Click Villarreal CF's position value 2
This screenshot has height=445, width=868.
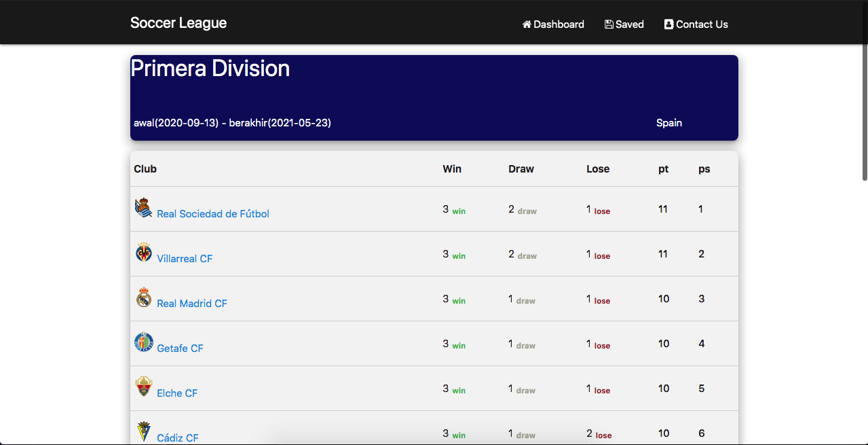[702, 254]
